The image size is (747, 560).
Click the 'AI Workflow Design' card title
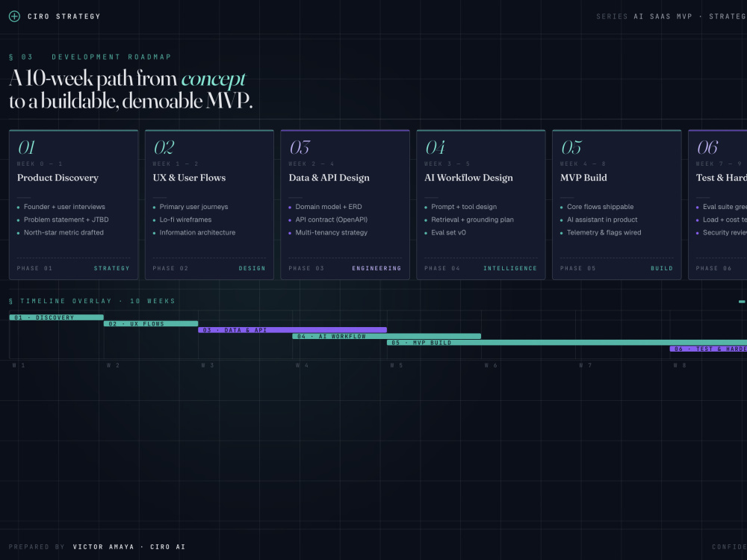point(469,178)
